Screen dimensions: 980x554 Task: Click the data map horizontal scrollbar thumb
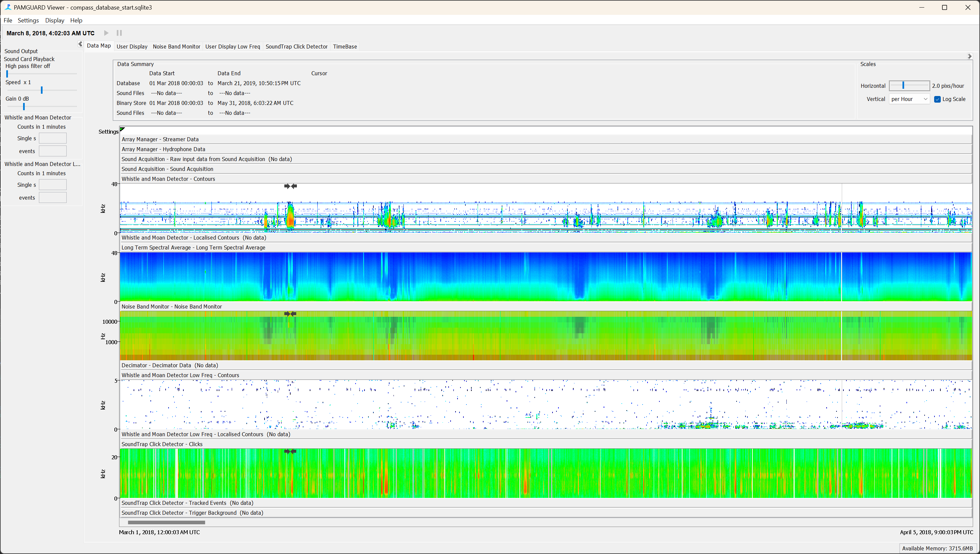(167, 522)
